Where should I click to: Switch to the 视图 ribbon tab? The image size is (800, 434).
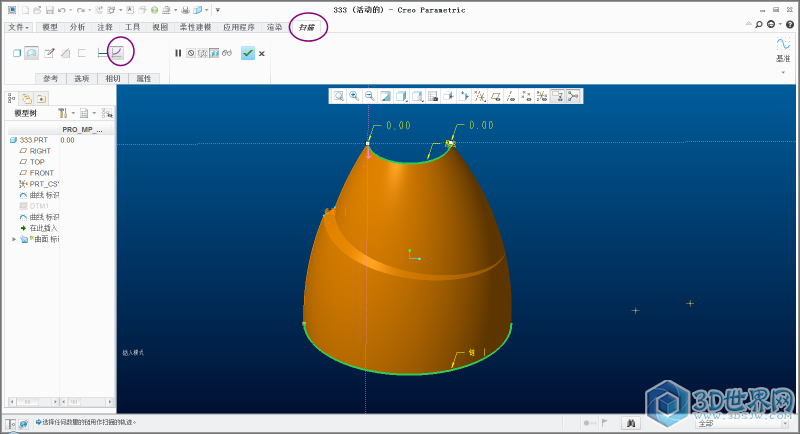pyautogui.click(x=160, y=27)
